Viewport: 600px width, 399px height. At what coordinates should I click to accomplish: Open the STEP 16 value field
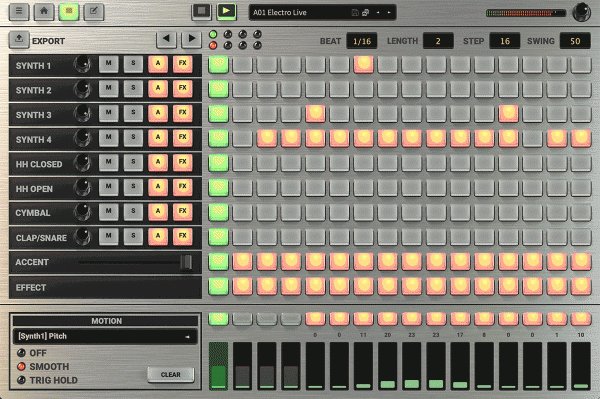click(505, 41)
